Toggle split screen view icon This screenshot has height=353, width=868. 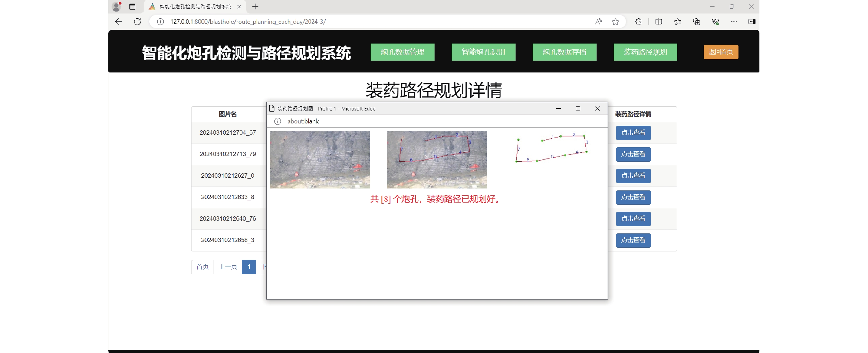pyautogui.click(x=658, y=21)
